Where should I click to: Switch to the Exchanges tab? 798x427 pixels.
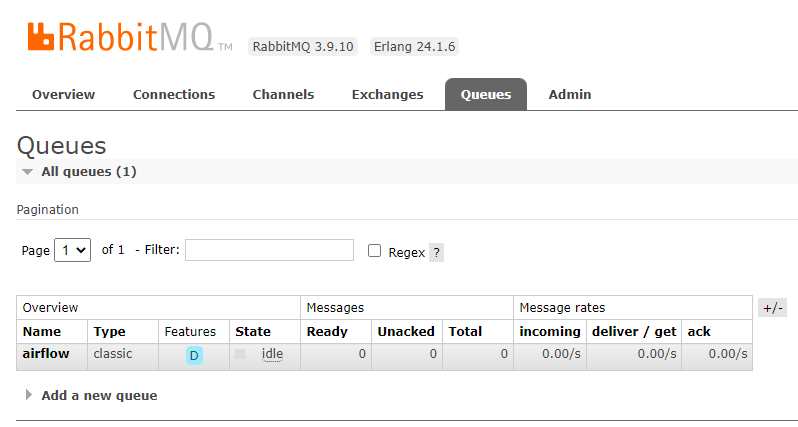[387, 95]
